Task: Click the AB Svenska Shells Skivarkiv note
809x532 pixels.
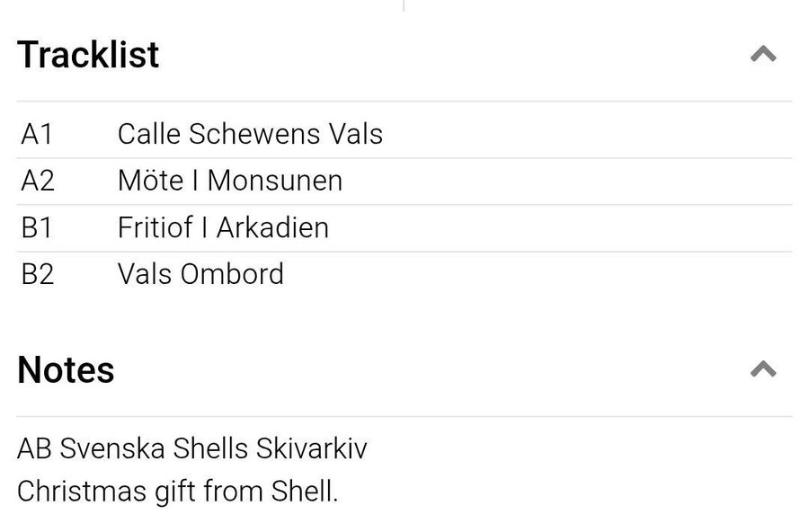Action: (192, 448)
